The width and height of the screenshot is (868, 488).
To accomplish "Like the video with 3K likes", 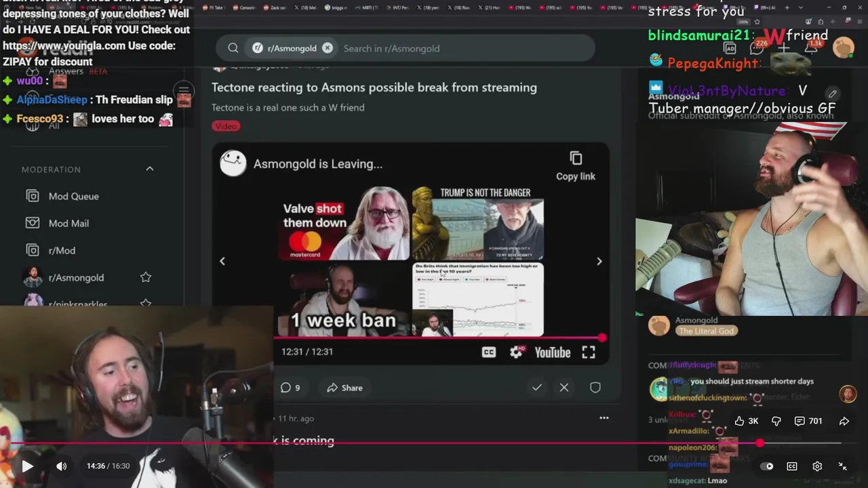I will click(x=746, y=421).
